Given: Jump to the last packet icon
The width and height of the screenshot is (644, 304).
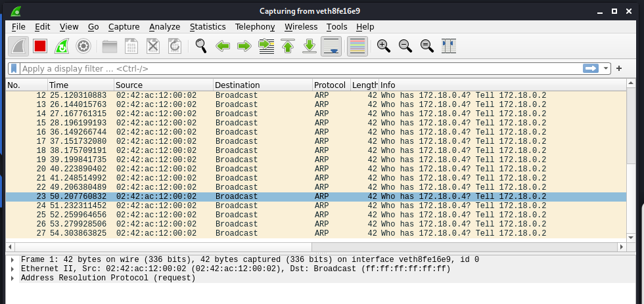Looking at the screenshot, I should (310, 47).
